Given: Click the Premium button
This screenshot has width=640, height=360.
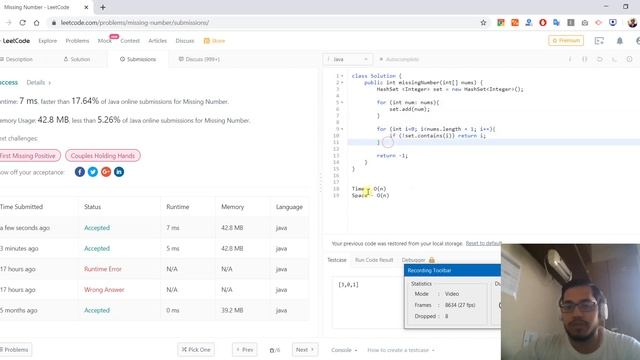Looking at the screenshot, I should tap(566, 40).
